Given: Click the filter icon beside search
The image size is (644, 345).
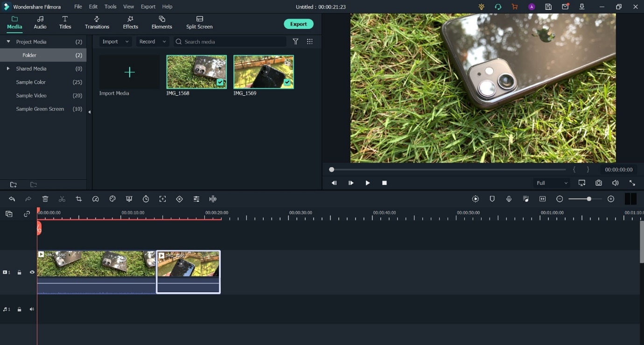Looking at the screenshot, I should click(x=295, y=42).
